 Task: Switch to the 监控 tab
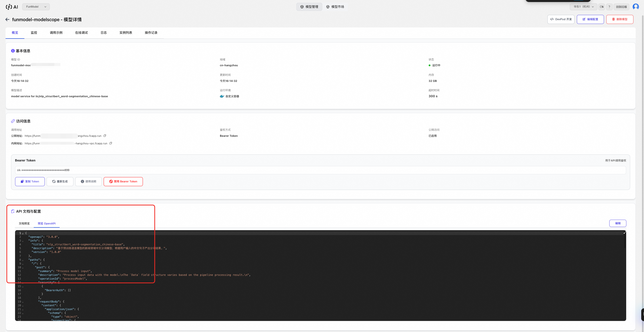coord(34,33)
